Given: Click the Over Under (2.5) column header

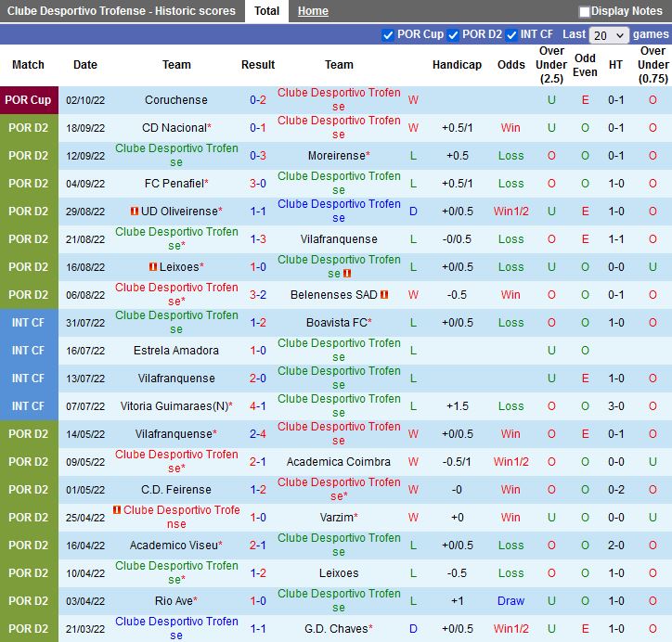Looking at the screenshot, I should point(551,65).
